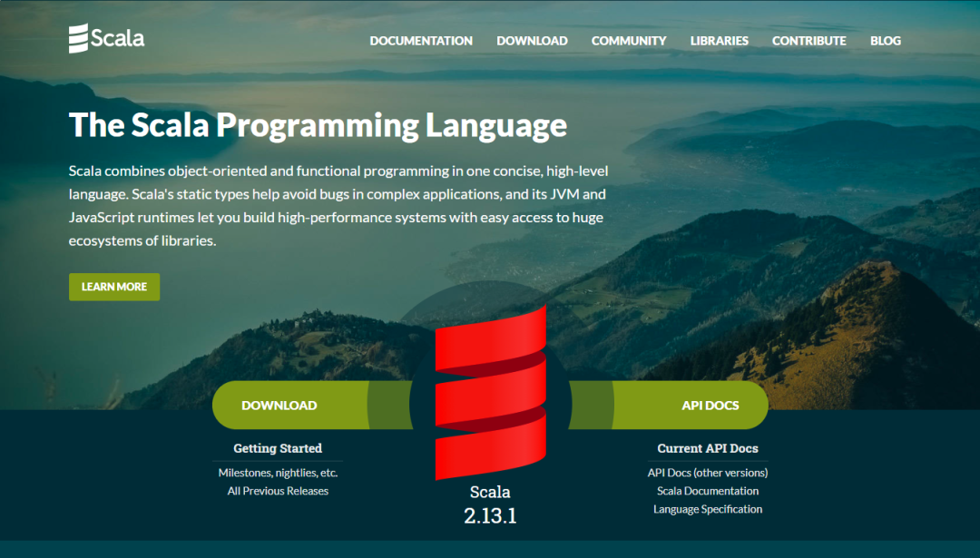
Task: Open the Getting Started link
Action: (278, 448)
